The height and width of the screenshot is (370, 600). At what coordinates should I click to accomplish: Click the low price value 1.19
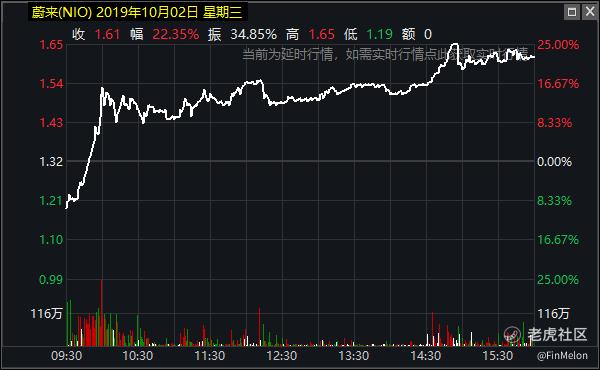379,34
